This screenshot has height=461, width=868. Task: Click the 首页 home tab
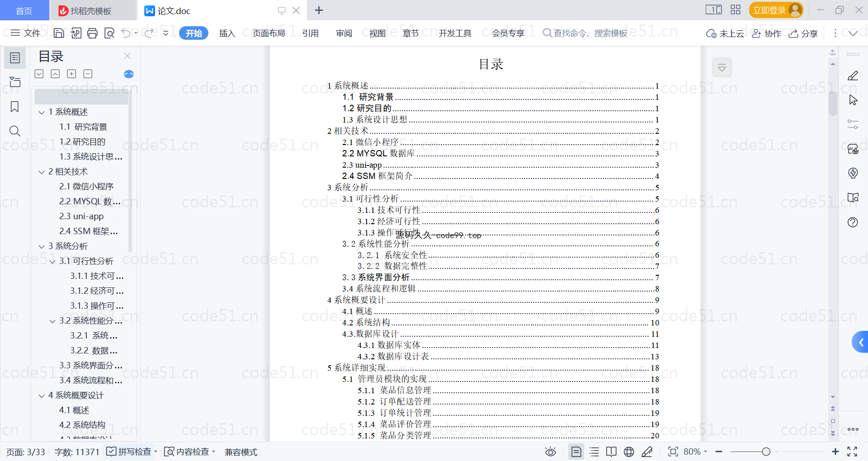pos(24,10)
